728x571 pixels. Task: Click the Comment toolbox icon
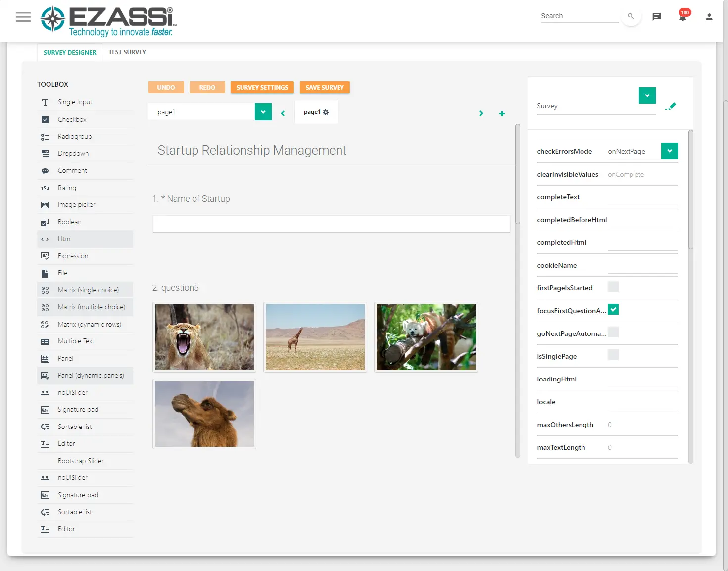tap(45, 171)
